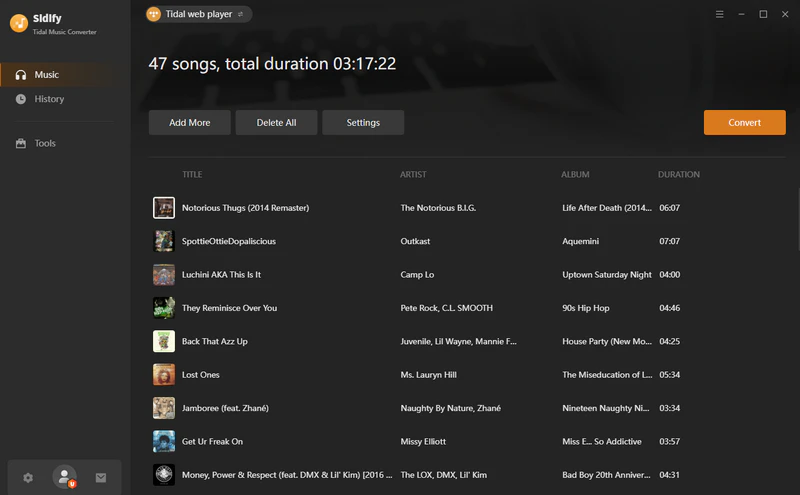Minimize the Sidify window

click(x=741, y=14)
